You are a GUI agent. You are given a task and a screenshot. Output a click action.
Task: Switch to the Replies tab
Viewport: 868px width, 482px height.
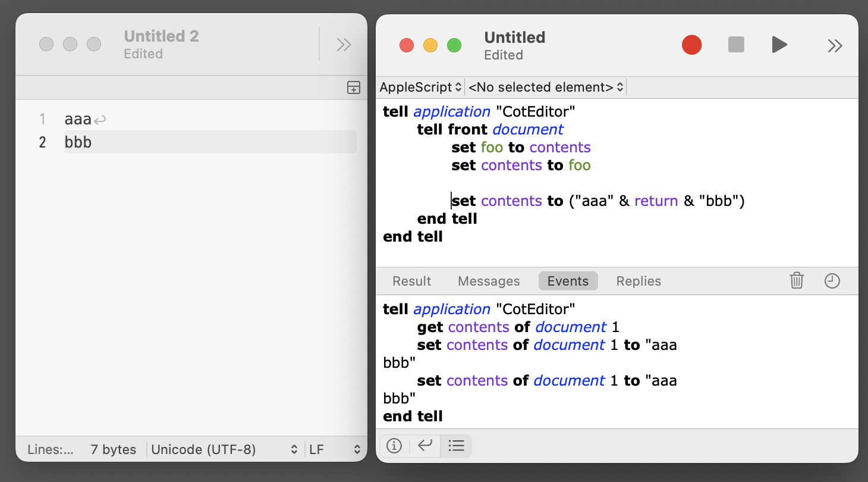tap(638, 280)
